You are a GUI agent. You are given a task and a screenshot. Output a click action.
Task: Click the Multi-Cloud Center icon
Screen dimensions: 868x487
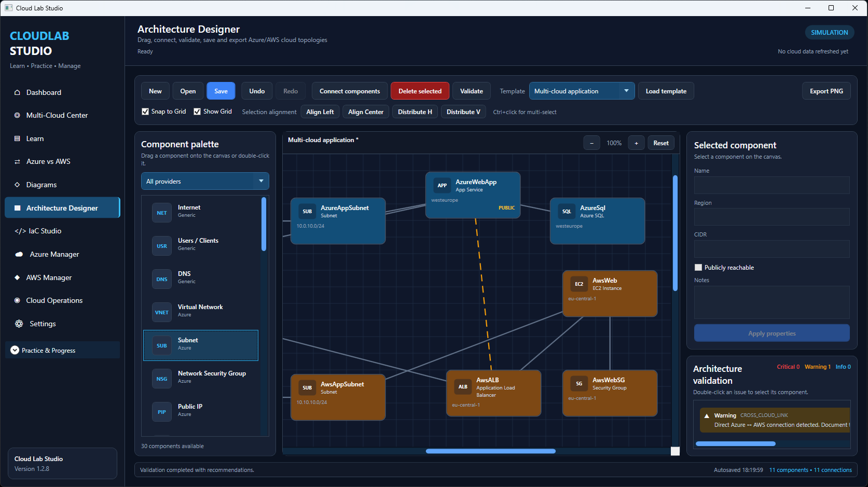tap(17, 115)
